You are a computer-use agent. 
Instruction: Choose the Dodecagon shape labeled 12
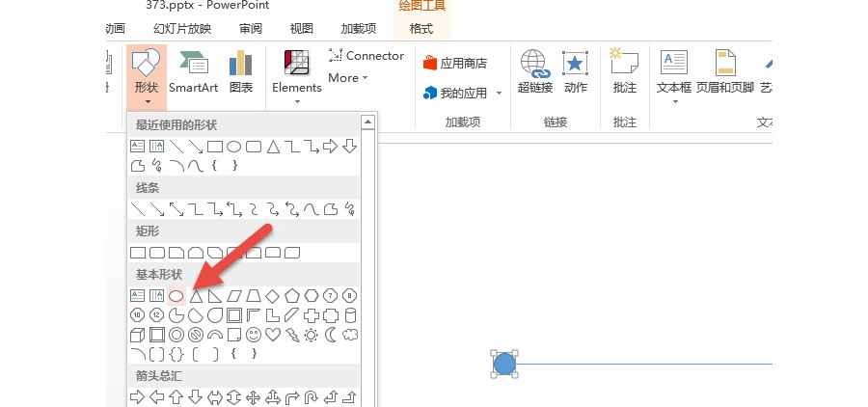(x=156, y=315)
